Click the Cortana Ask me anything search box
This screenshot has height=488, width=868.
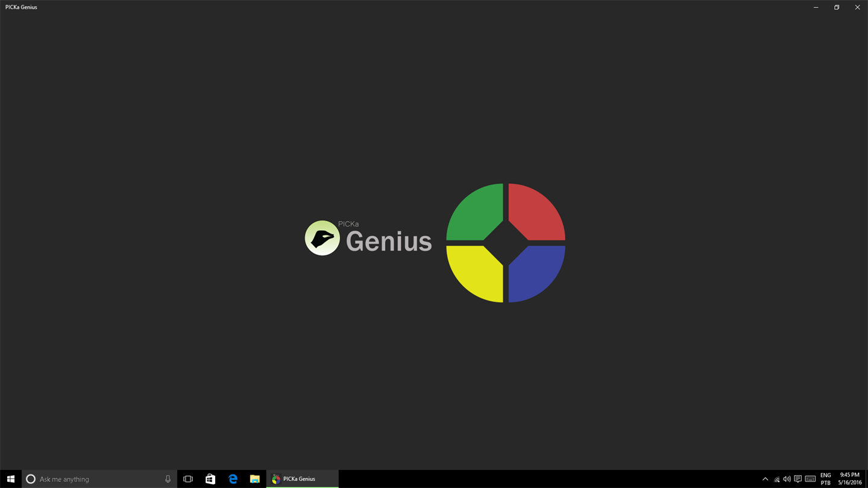(x=99, y=479)
